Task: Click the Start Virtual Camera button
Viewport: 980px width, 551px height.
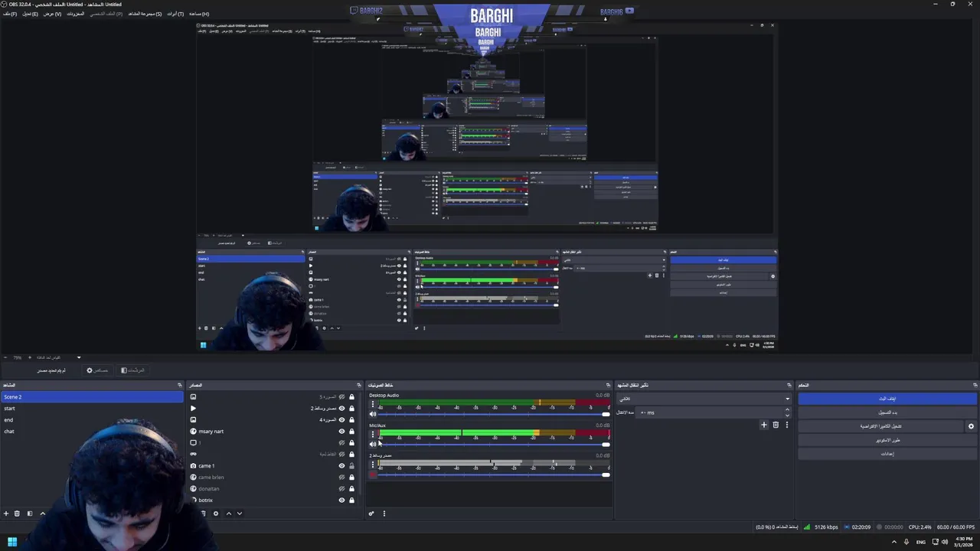Action: click(881, 426)
